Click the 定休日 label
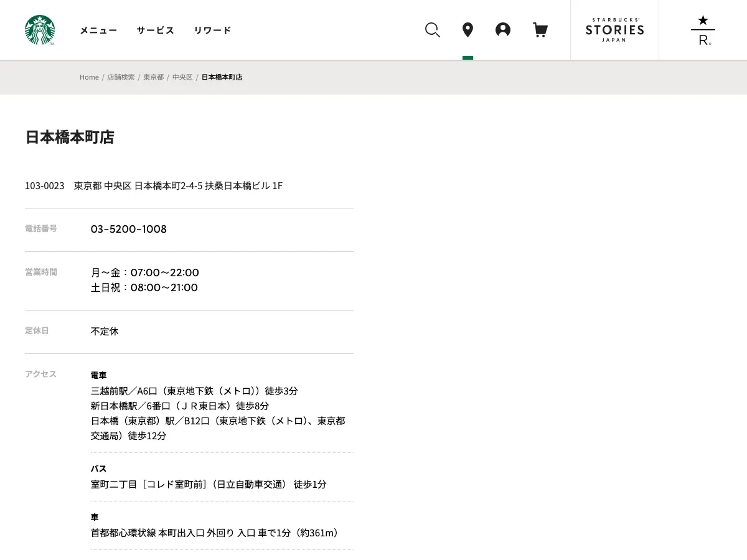The width and height of the screenshot is (747, 560). [x=37, y=330]
